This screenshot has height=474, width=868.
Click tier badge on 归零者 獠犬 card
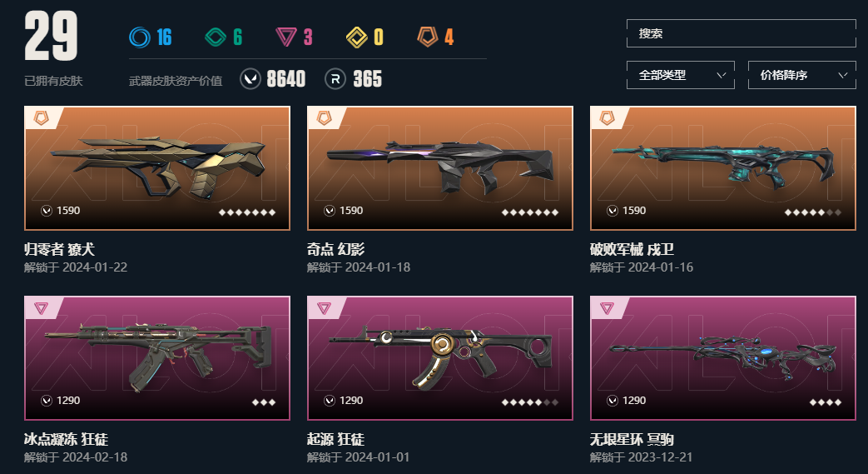tap(42, 117)
